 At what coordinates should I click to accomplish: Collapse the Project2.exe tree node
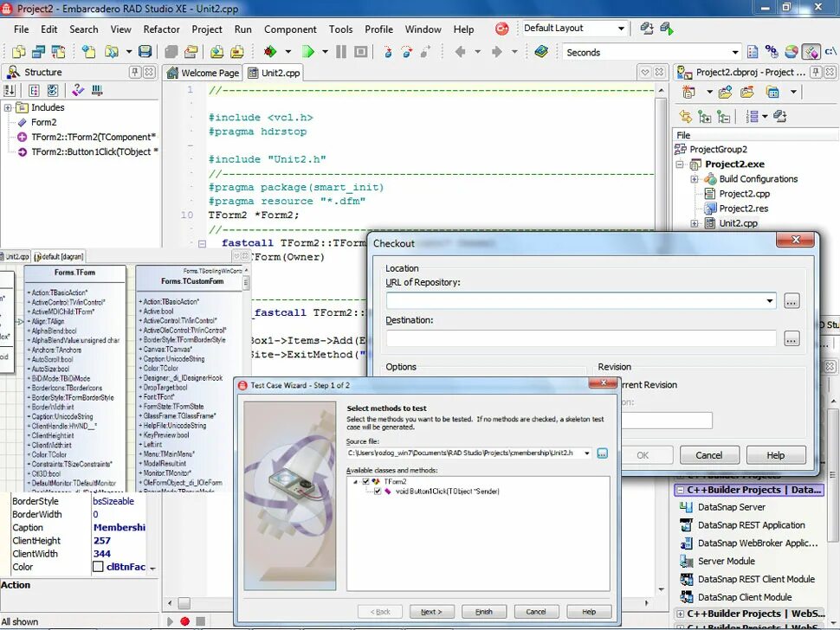pos(680,164)
